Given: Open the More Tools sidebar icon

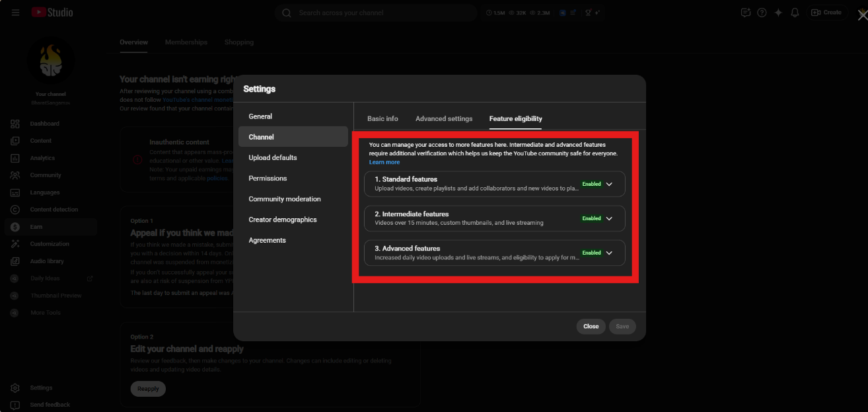Looking at the screenshot, I should [x=15, y=313].
